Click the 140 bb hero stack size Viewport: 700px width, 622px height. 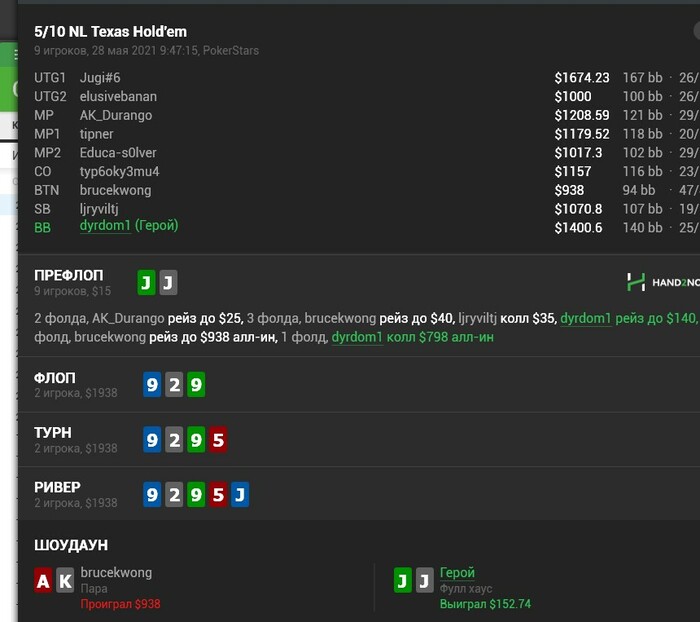(x=642, y=228)
